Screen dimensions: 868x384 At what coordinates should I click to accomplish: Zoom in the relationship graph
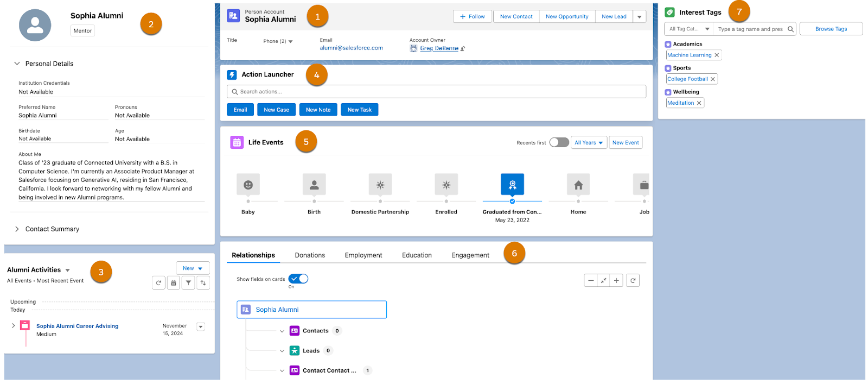(x=616, y=280)
